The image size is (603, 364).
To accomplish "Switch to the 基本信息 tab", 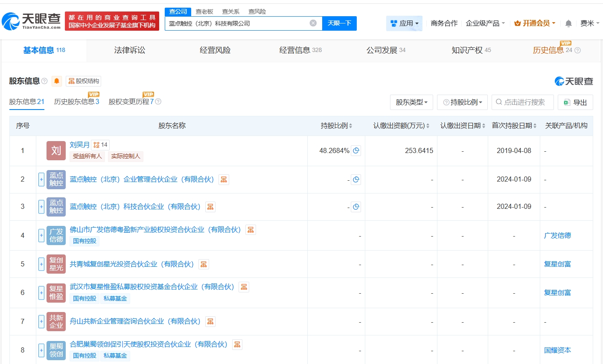I will [44, 50].
